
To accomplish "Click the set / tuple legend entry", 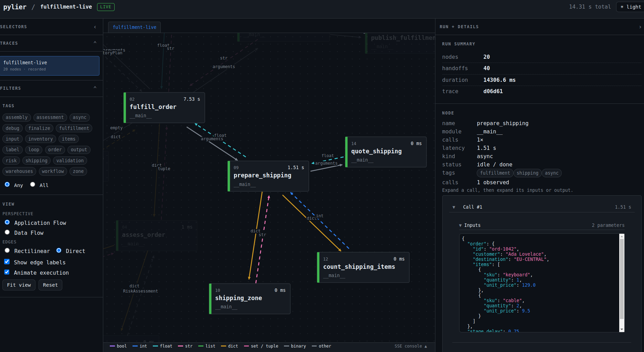I will click(x=261, y=346).
